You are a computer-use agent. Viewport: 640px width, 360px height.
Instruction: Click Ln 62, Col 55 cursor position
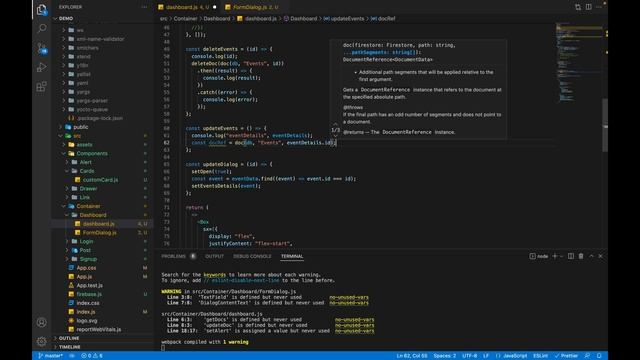tap(412, 356)
